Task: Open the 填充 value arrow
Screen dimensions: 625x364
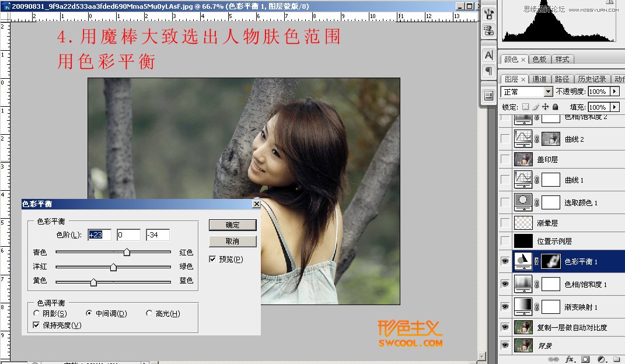Action: point(614,107)
